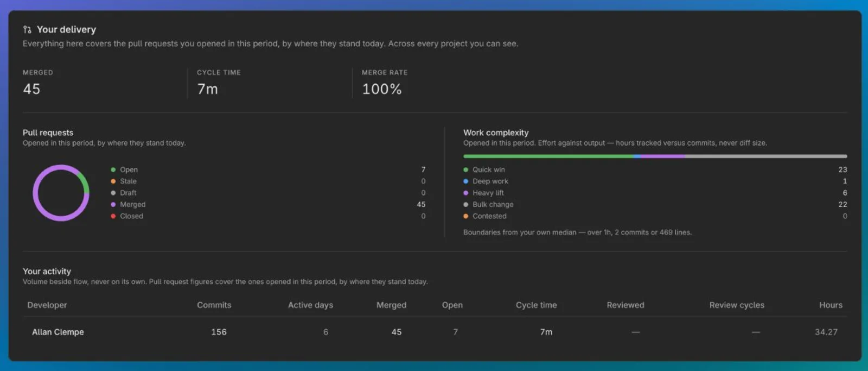868x371 pixels.
Task: Click the Bulk change count 22
Action: 843,205
